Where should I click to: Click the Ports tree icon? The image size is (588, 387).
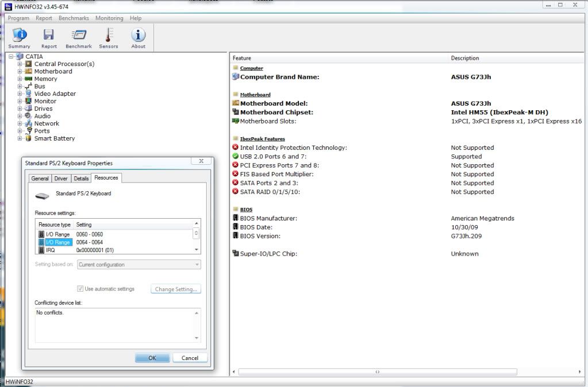point(29,131)
